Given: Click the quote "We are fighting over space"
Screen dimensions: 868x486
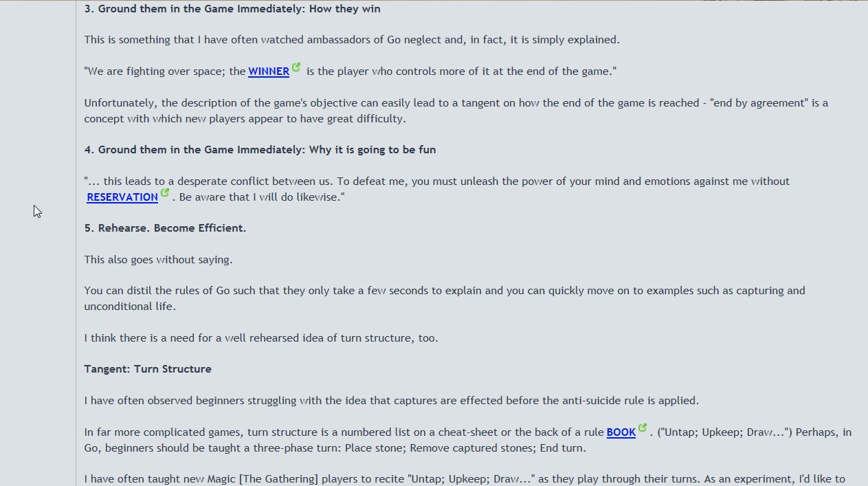Looking at the screenshot, I should [x=165, y=71].
